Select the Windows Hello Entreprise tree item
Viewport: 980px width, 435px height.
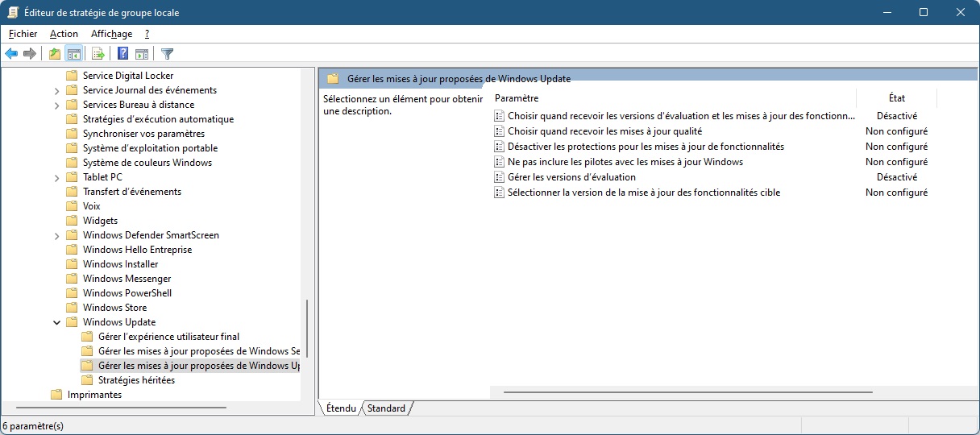click(x=137, y=250)
